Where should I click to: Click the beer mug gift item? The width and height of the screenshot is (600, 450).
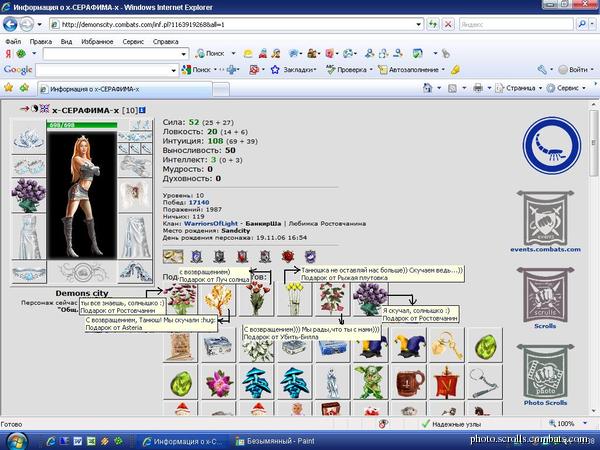409,382
